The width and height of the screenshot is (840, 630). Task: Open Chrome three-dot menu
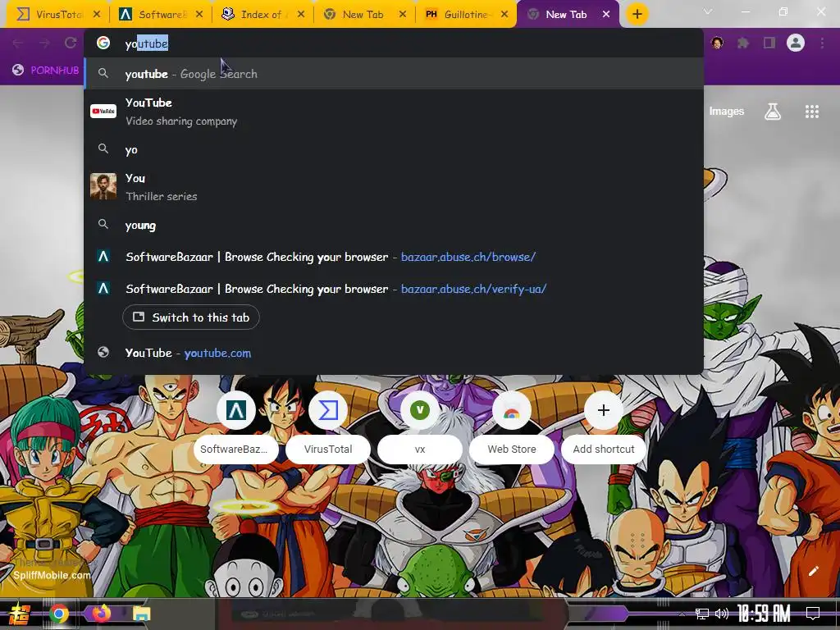pyautogui.click(x=822, y=43)
